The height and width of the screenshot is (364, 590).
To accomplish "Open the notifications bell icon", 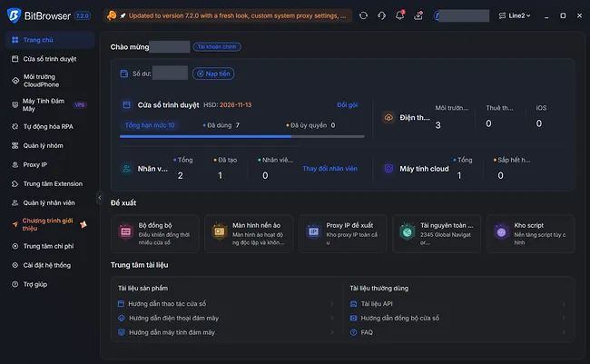I will coord(399,15).
